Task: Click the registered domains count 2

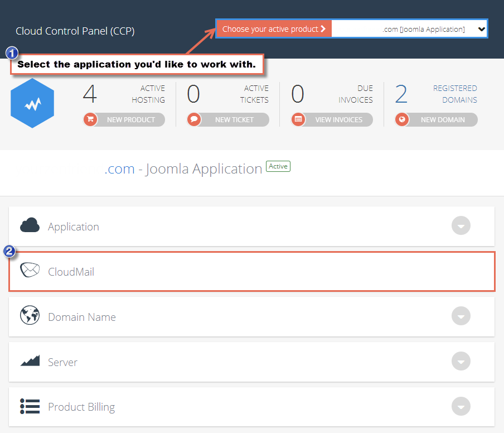Action: click(401, 94)
